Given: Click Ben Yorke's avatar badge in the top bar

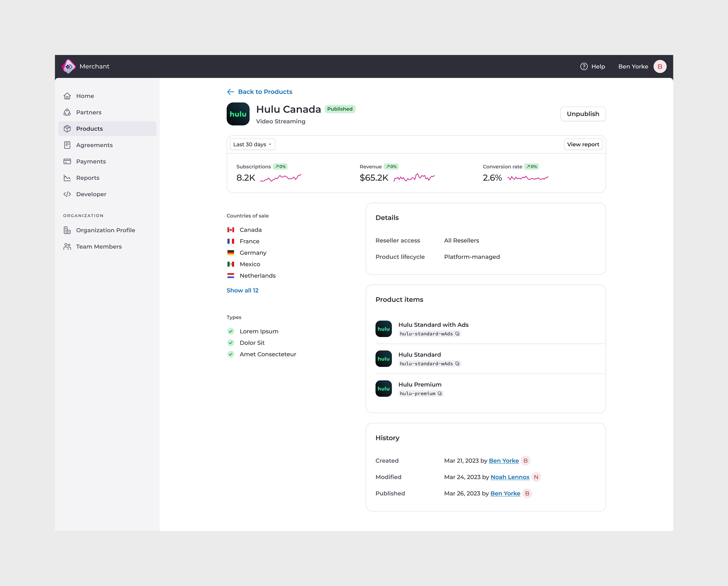Looking at the screenshot, I should [x=660, y=66].
